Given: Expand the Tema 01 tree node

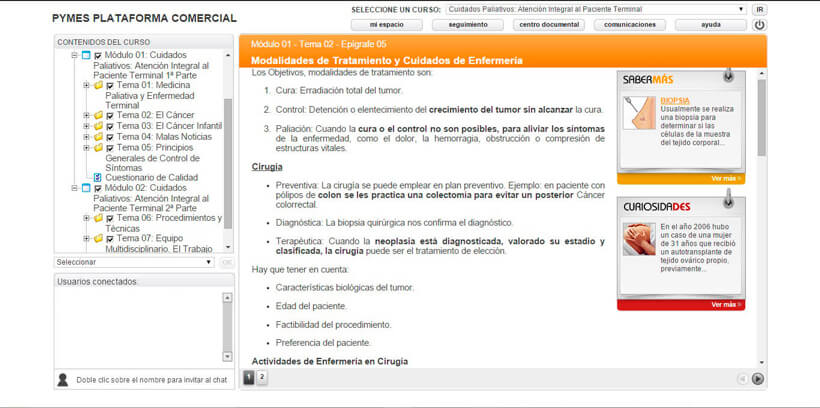Looking at the screenshot, I should pos(86,85).
